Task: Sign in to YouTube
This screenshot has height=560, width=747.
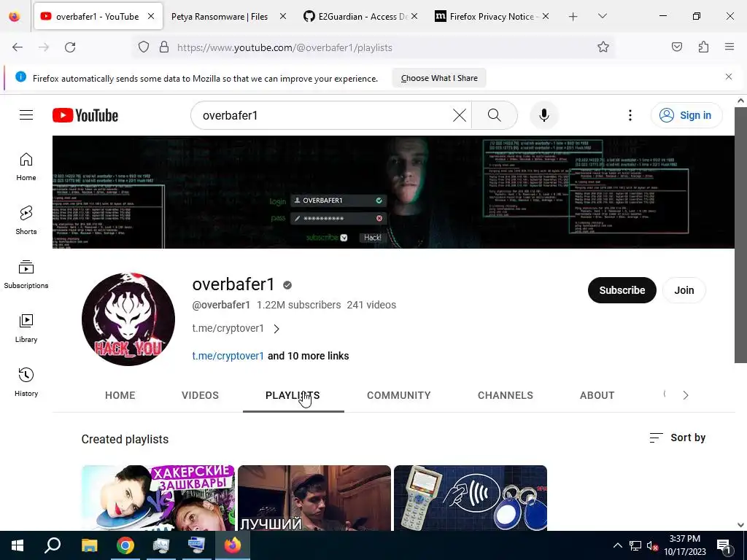Action: 686,115
